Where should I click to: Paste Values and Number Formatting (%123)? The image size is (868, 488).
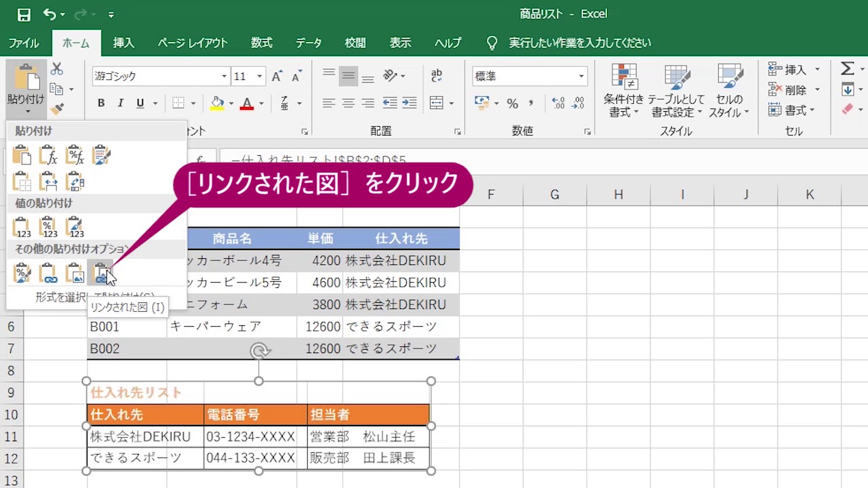[48, 227]
